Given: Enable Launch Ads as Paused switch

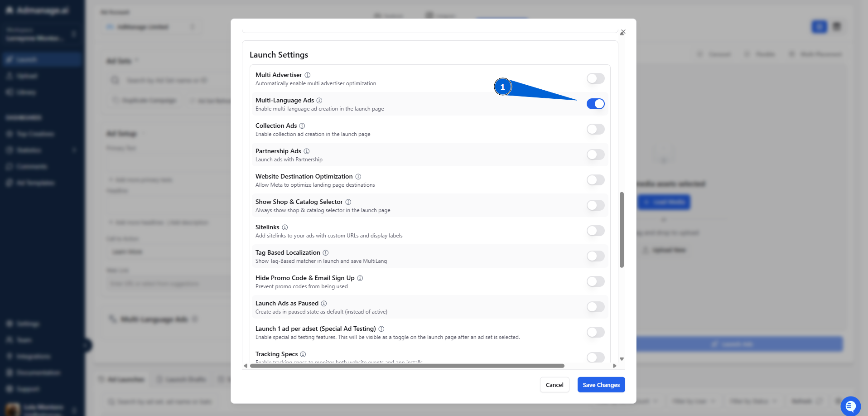Looking at the screenshot, I should (596, 307).
